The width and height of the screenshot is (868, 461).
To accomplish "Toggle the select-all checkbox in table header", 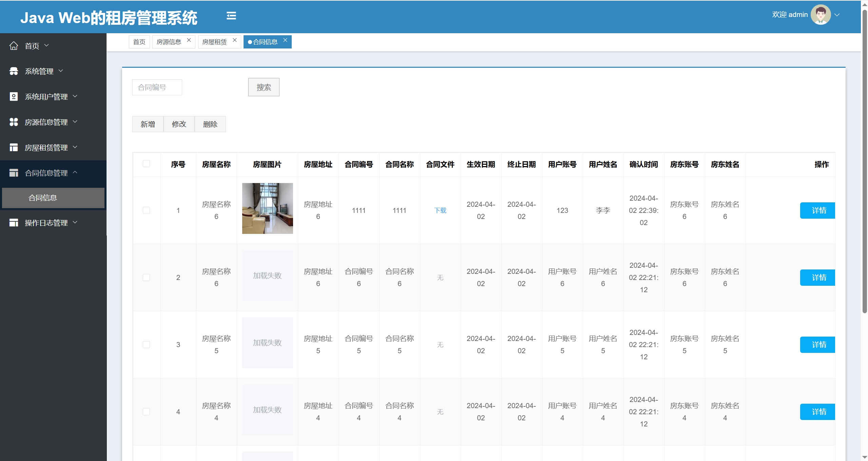I will pos(146,164).
